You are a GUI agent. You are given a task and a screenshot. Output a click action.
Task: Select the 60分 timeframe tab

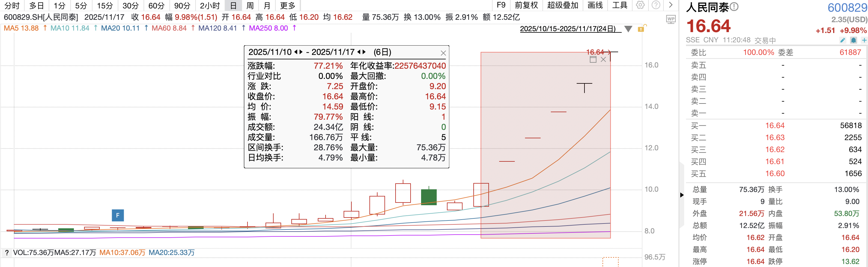(x=156, y=5)
